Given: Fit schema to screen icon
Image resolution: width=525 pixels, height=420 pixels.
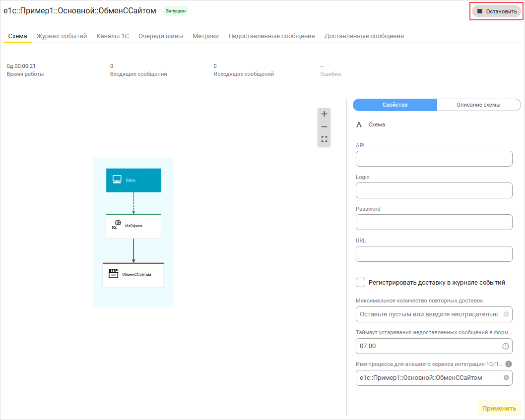Looking at the screenshot, I should tap(325, 139).
